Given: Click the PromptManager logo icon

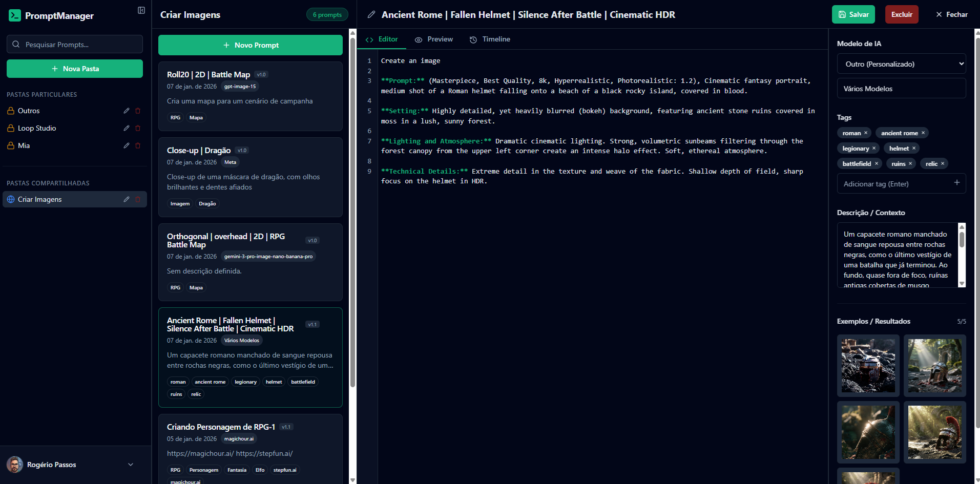Looking at the screenshot, I should point(15,15).
